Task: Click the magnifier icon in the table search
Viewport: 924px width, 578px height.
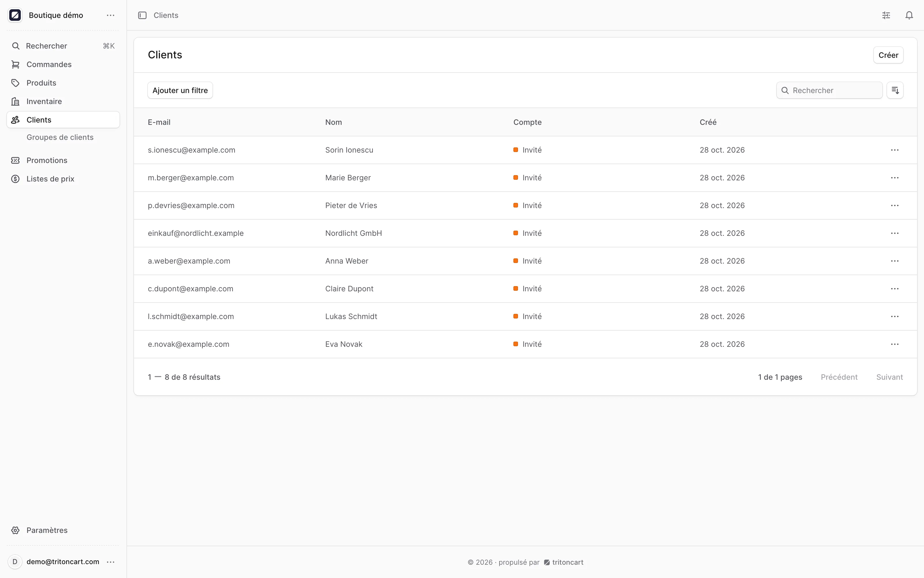Action: 785,90
